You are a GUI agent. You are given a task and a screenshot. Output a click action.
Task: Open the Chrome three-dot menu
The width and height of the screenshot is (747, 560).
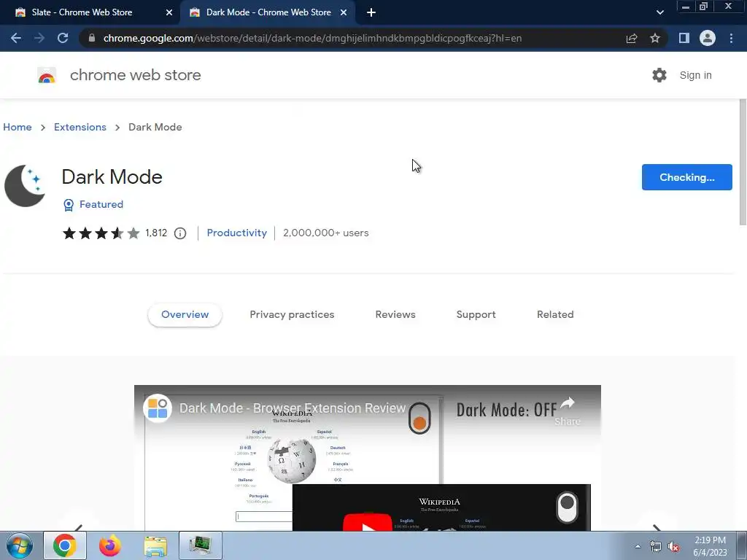[731, 38]
